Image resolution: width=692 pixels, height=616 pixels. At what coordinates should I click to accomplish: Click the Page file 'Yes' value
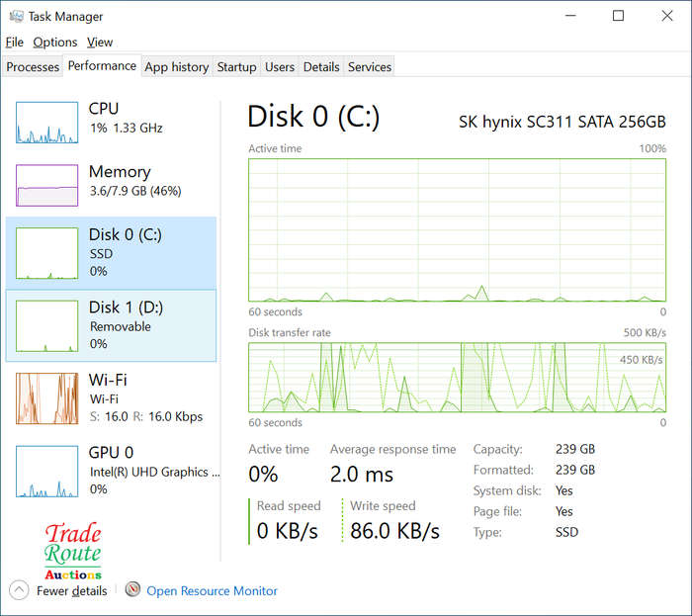pyautogui.click(x=564, y=511)
